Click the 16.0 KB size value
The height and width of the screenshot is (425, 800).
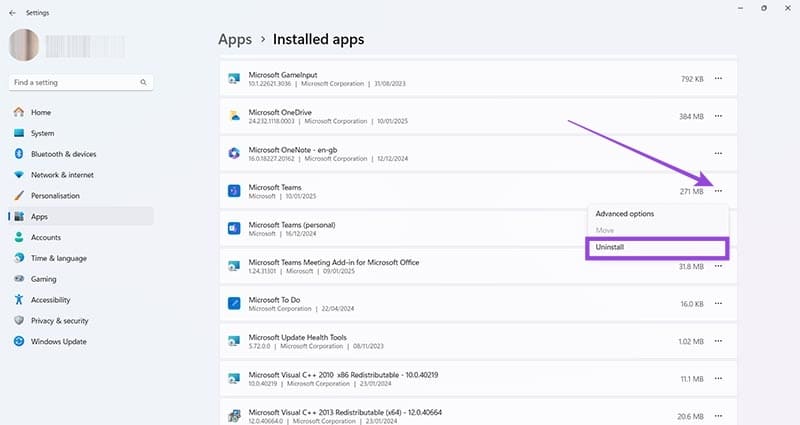point(692,304)
